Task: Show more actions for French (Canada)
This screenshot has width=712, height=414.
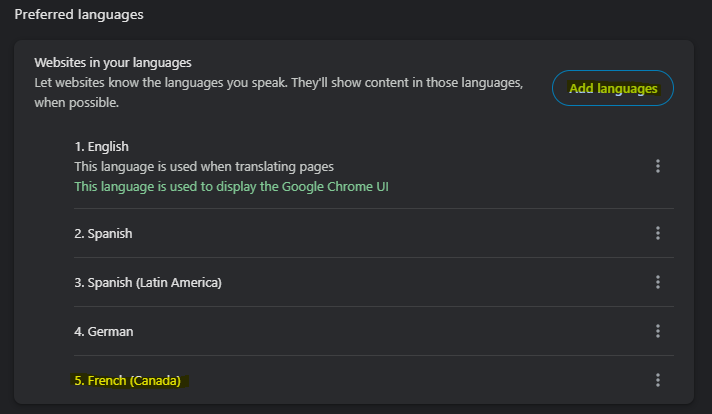Action: pos(657,380)
